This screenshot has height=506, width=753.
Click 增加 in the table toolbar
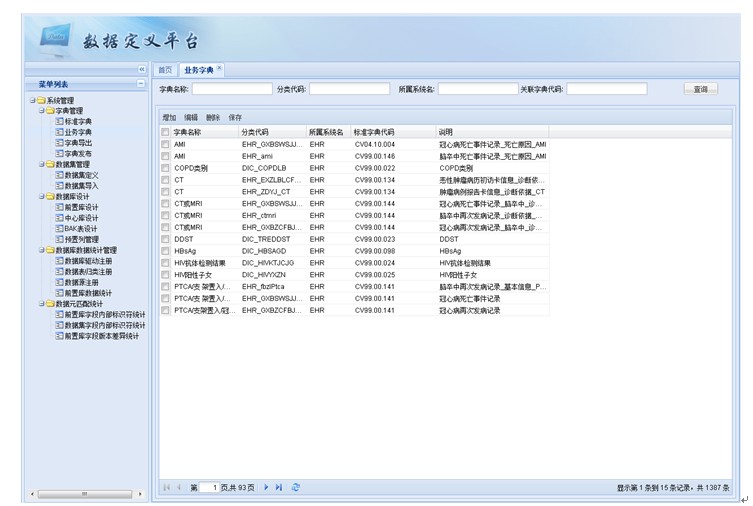(169, 117)
